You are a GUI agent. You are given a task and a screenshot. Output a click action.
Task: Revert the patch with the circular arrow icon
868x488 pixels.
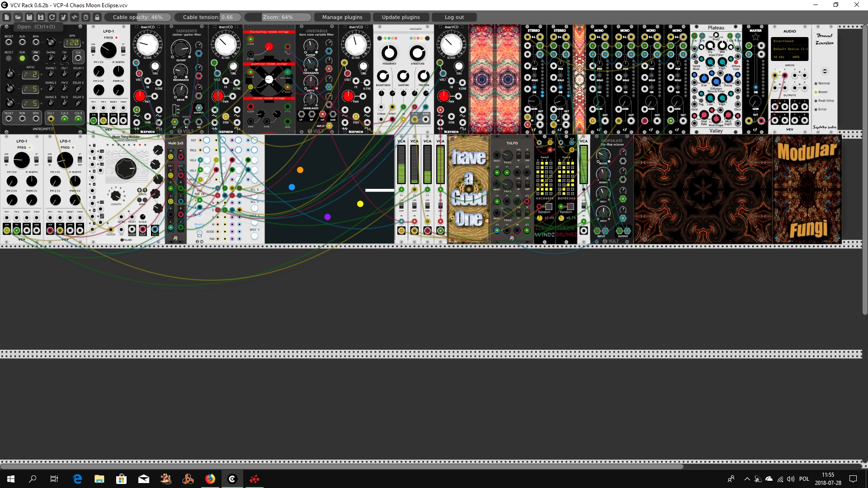click(x=52, y=17)
